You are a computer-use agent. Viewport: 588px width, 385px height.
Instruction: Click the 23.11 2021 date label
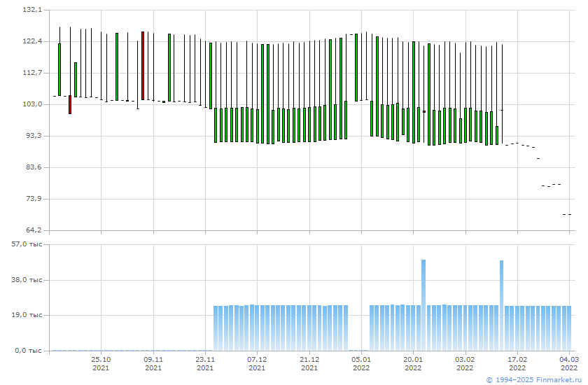[x=205, y=363]
